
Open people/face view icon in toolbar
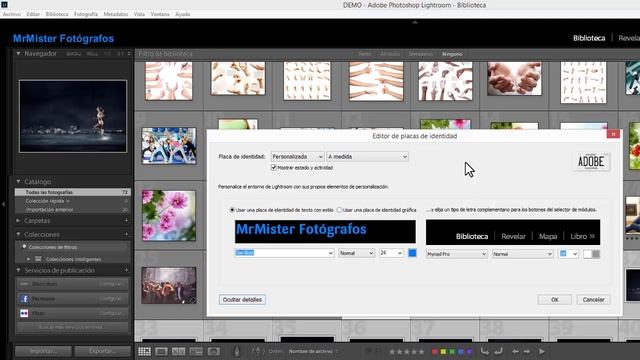(x=213, y=351)
